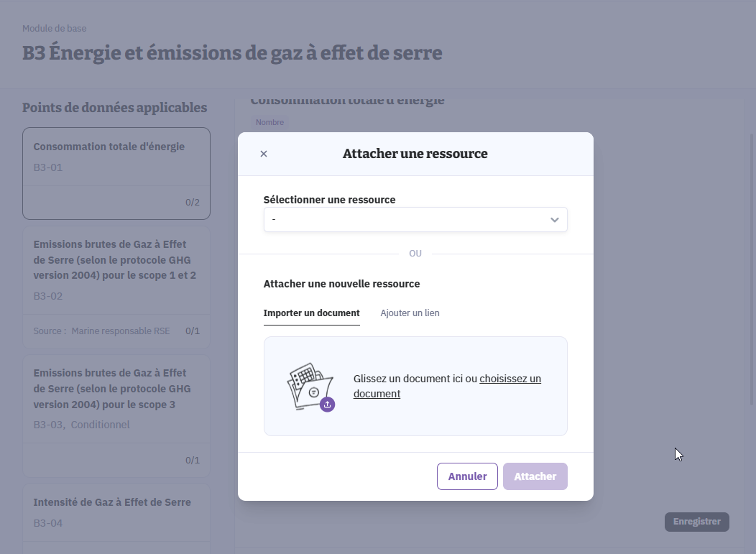Screen dimensions: 756x554
Task: Click the dropdown chevron arrow
Action: [554, 220]
